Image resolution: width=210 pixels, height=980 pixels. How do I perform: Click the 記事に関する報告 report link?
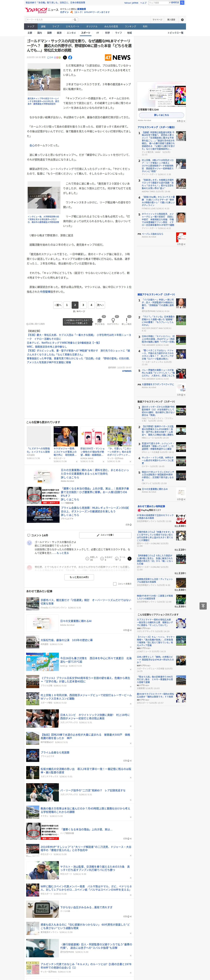click(x=36, y=324)
